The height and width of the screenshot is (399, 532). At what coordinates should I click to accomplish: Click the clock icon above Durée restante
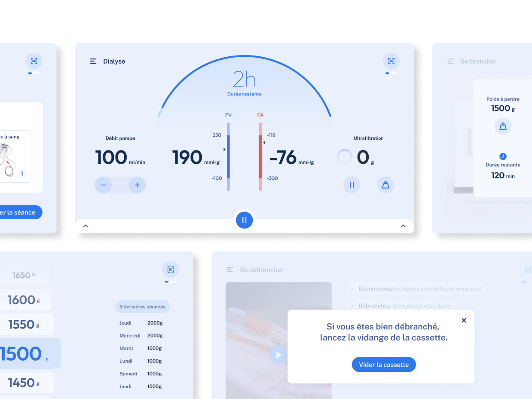tap(503, 157)
